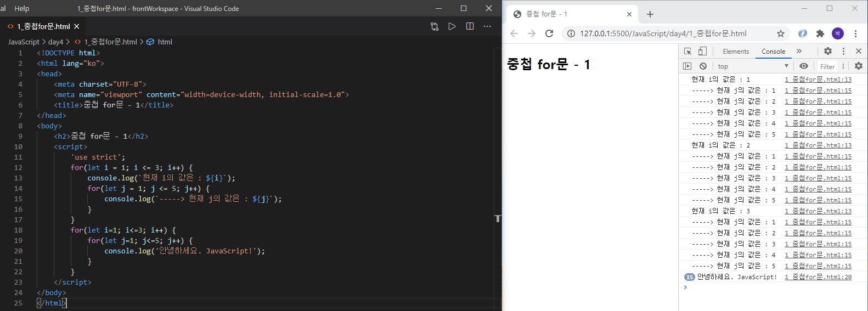This screenshot has width=868, height=311.
Task: Open the Console settings gear
Action: click(x=859, y=66)
